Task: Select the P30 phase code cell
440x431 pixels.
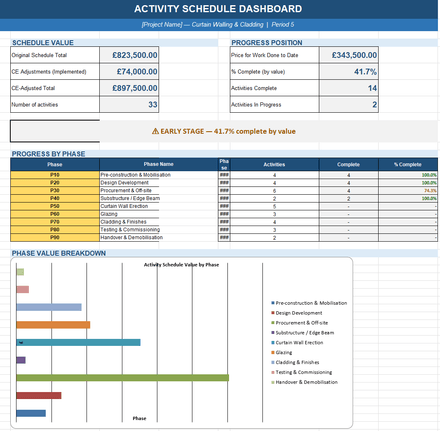Action: click(x=55, y=190)
